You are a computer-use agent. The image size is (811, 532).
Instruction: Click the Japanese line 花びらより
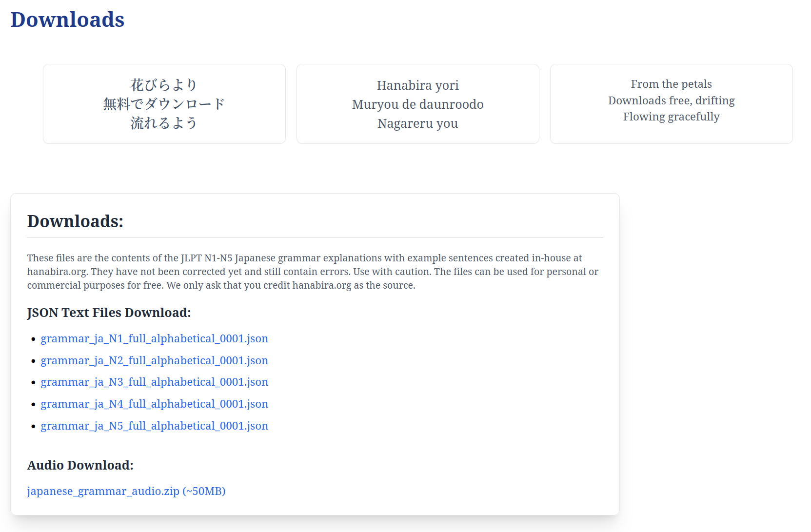click(164, 85)
